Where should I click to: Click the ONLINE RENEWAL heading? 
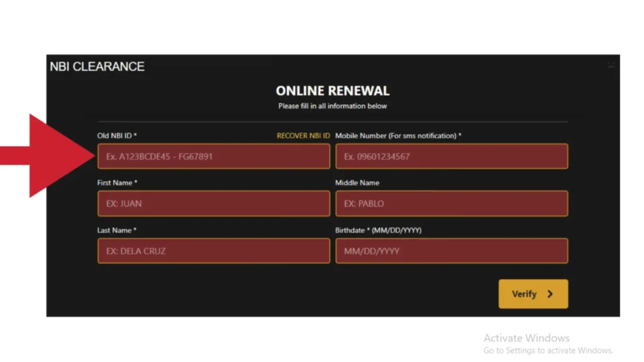(332, 90)
